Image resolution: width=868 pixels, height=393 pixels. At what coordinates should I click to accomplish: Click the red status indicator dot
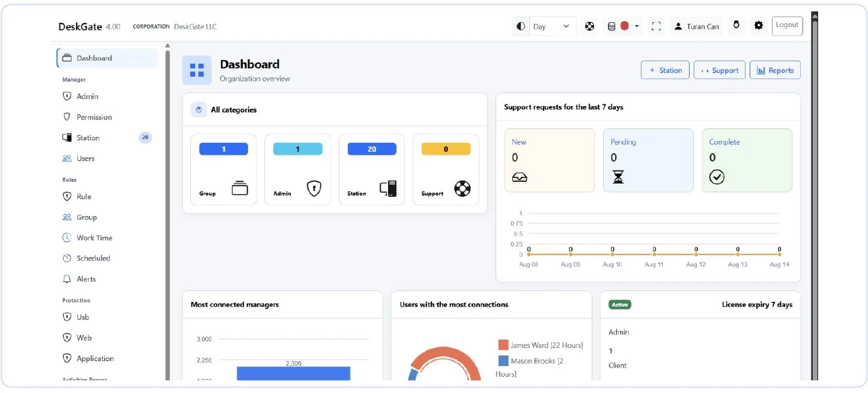(625, 26)
